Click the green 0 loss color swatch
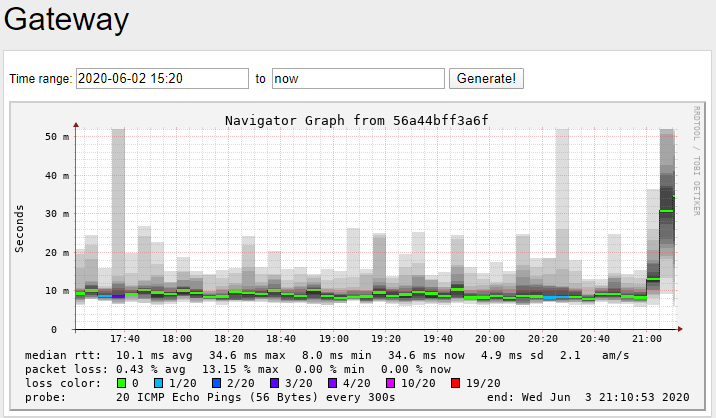Image resolution: width=716 pixels, height=418 pixels. 121,383
